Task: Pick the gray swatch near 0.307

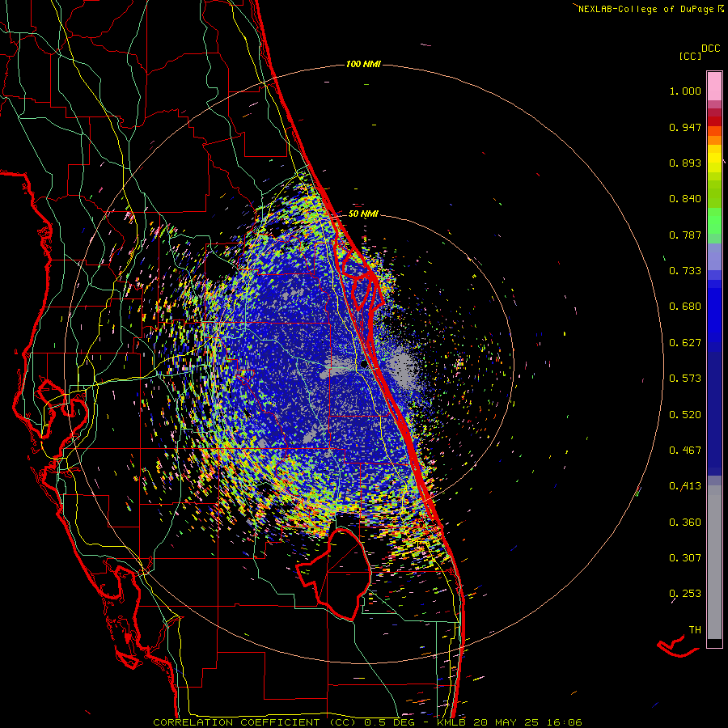Action: tap(714, 562)
